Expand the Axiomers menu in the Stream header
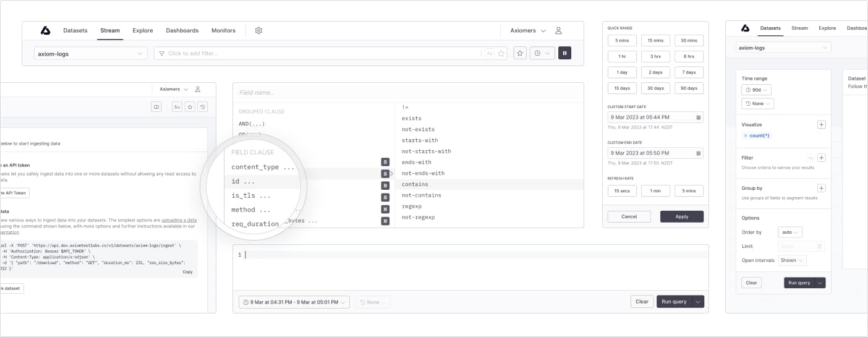 (528, 30)
